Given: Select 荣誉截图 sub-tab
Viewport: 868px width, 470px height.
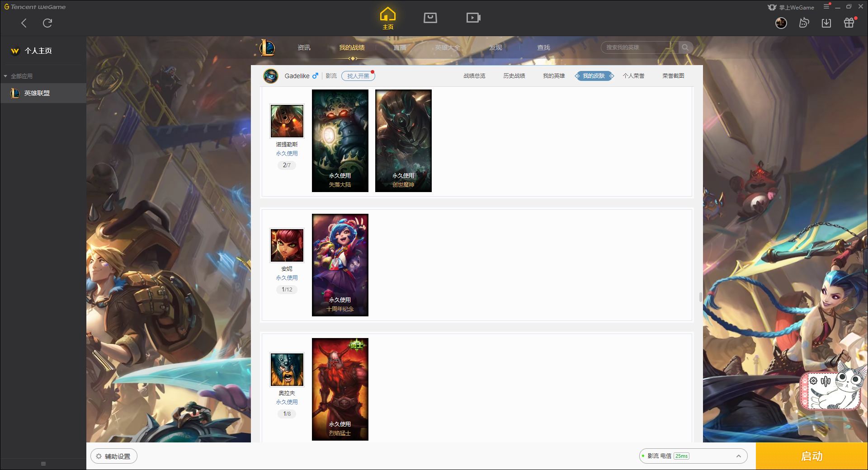Looking at the screenshot, I should (673, 76).
